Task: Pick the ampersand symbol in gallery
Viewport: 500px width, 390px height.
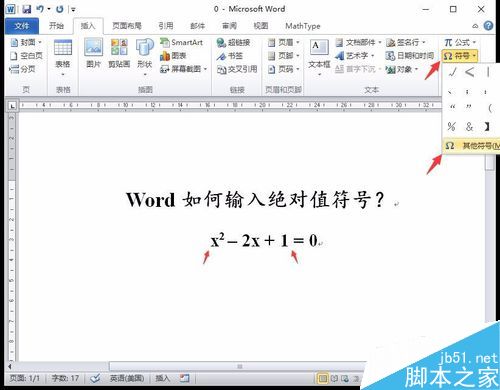Action: pyautogui.click(x=469, y=126)
